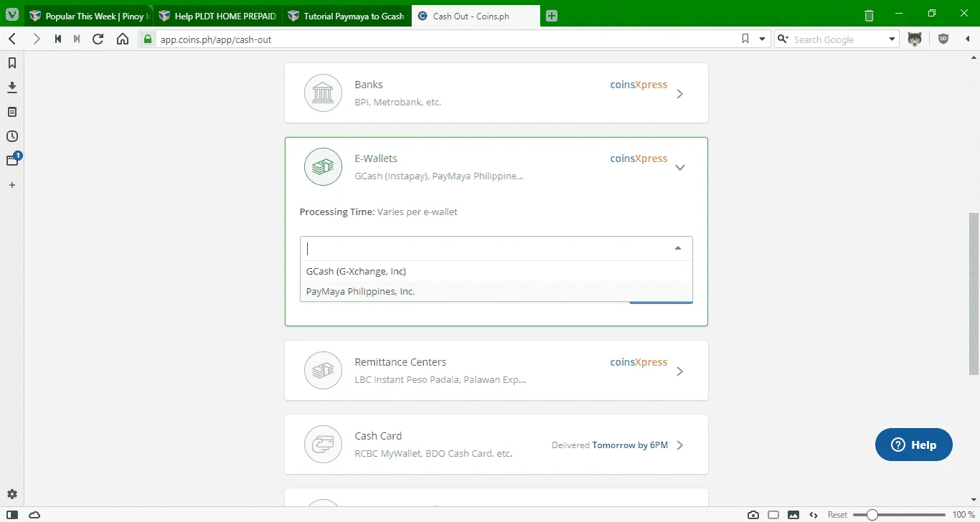The image size is (980, 522).
Task: Open the address bar history dropdown
Action: click(763, 39)
